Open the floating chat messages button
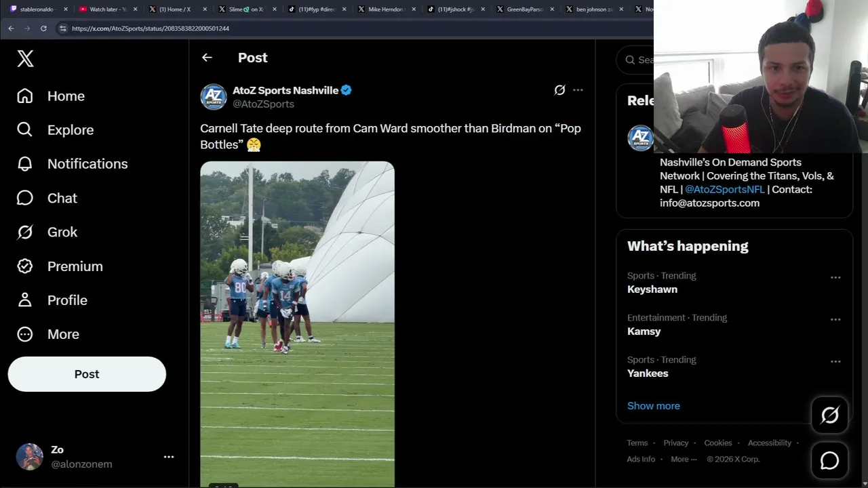Image resolution: width=868 pixels, height=488 pixels. (830, 461)
